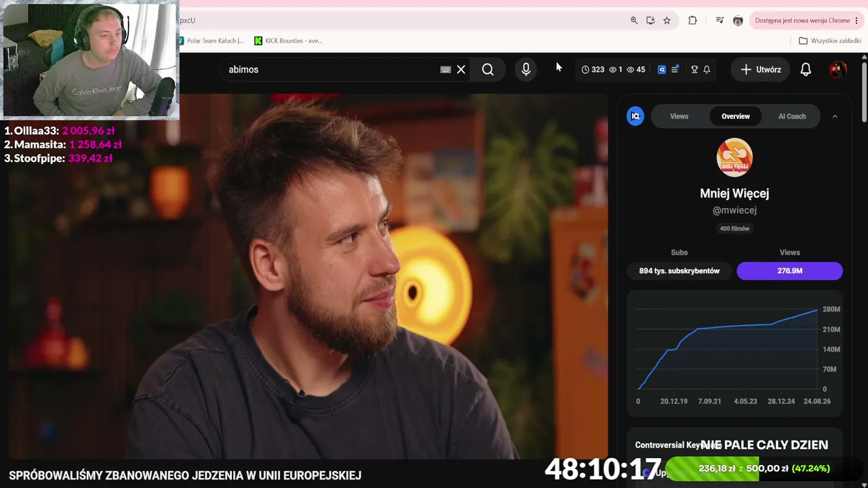868x488 pixels.
Task: Click the install app icon in address bar
Action: tap(650, 20)
